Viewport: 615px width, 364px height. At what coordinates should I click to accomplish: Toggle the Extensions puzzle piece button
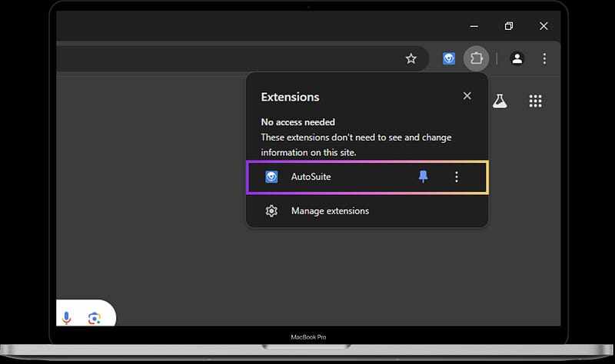pos(476,58)
